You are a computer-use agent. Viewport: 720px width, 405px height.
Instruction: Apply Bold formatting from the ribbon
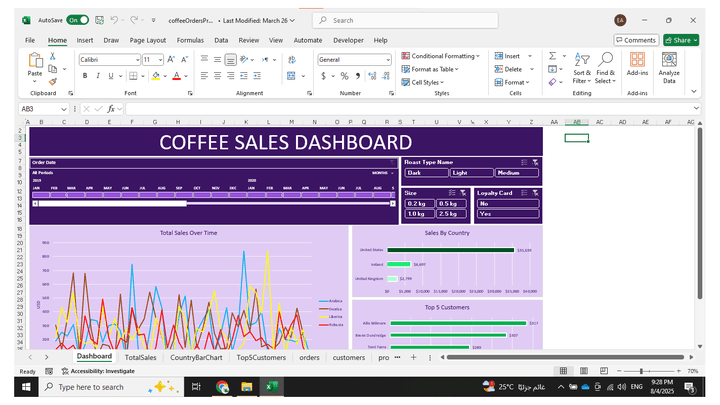tap(83, 76)
